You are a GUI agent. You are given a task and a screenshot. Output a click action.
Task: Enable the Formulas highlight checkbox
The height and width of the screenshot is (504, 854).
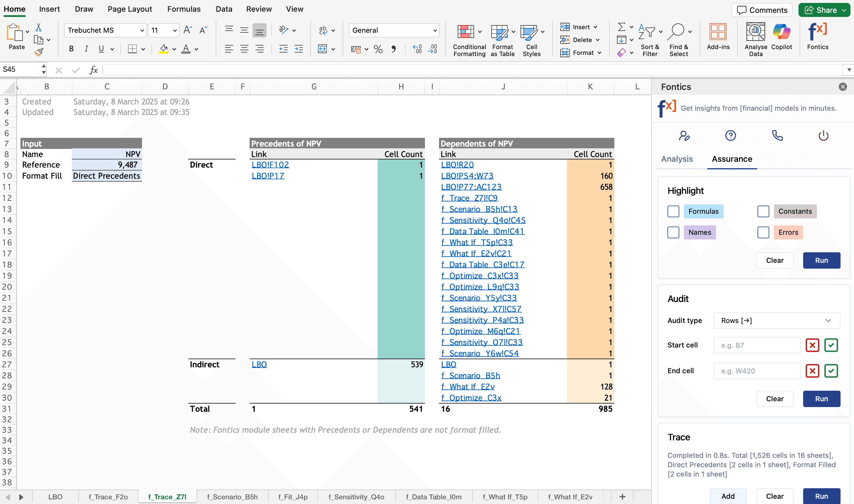[x=673, y=211]
